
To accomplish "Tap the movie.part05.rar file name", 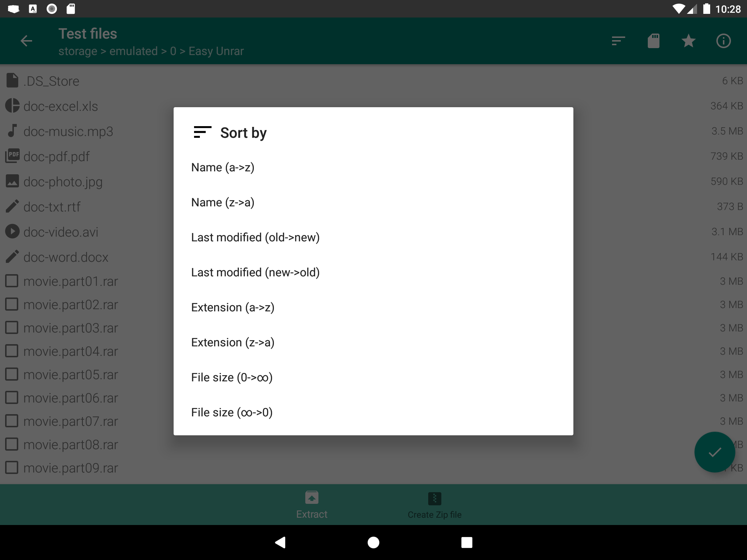I will 71,375.
